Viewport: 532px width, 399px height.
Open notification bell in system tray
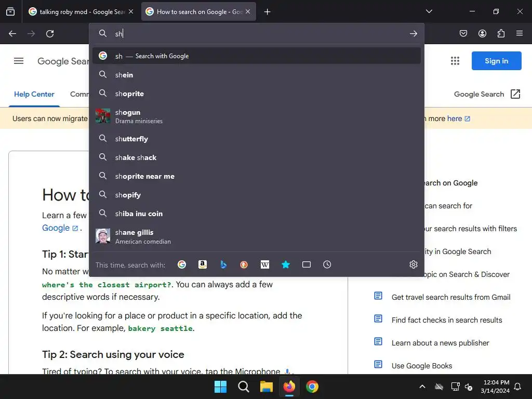pos(518,387)
